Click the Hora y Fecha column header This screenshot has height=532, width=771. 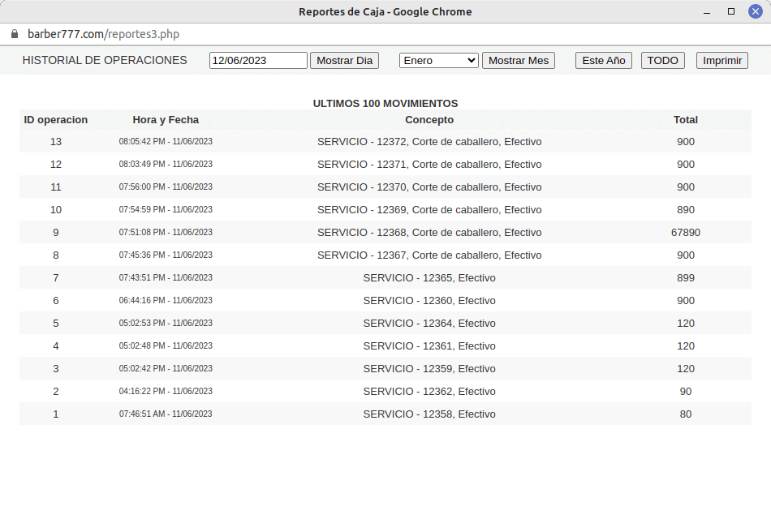[166, 120]
